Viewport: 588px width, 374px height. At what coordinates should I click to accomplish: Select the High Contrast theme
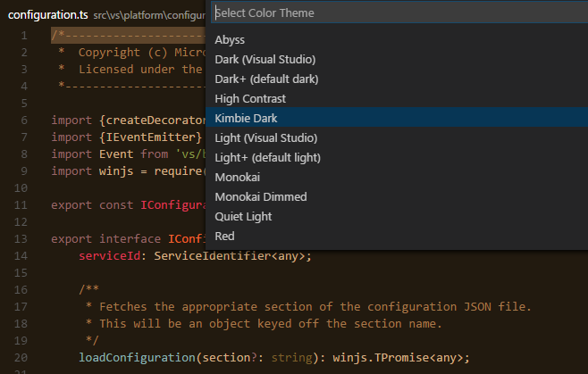(x=250, y=98)
